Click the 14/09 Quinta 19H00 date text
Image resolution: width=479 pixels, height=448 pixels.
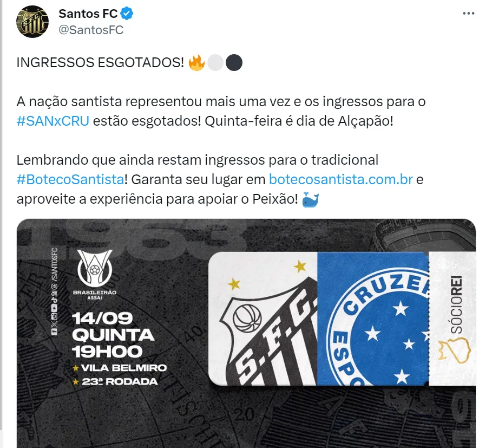point(113,335)
